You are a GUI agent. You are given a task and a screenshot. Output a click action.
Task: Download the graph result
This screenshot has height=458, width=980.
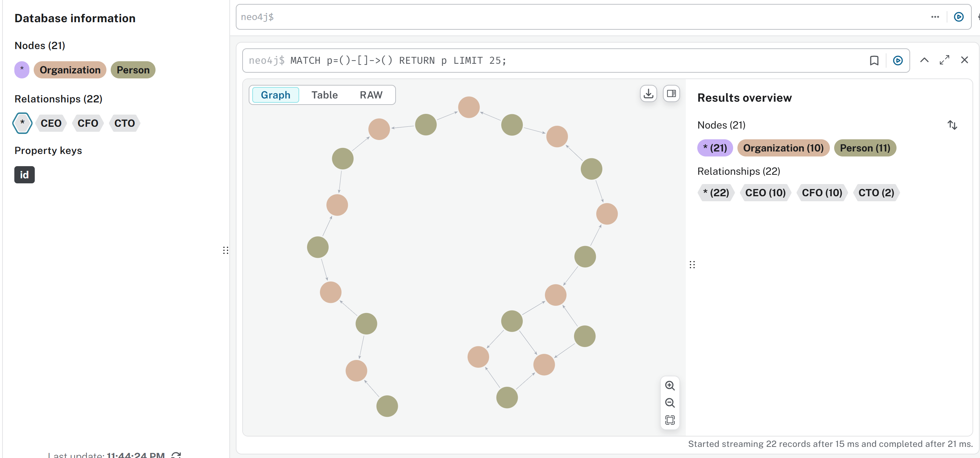pos(648,93)
